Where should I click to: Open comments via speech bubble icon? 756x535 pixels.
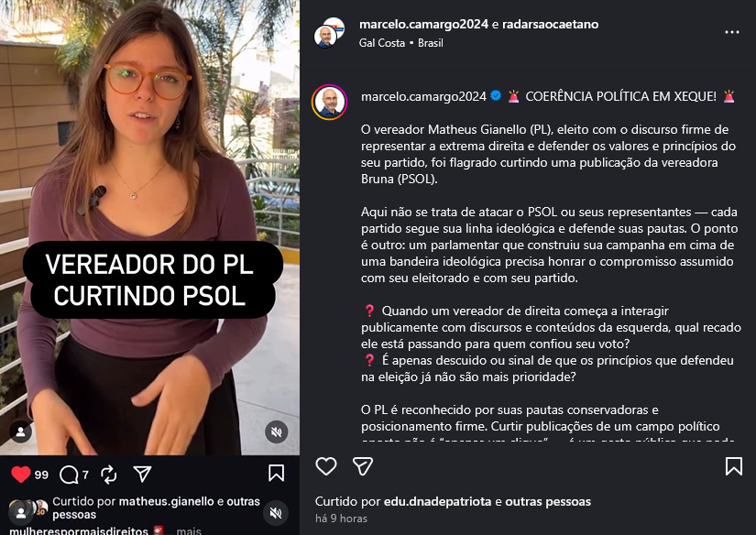(x=69, y=475)
